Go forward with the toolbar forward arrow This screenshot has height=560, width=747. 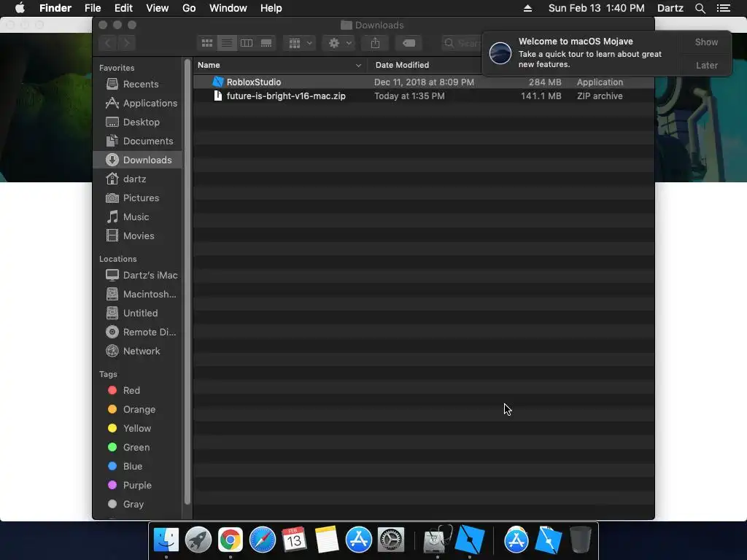click(127, 43)
